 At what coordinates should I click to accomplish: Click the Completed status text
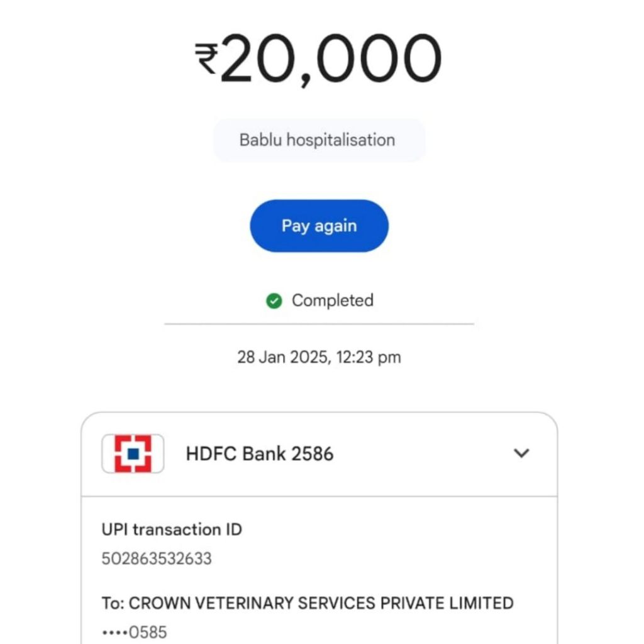coord(332,301)
